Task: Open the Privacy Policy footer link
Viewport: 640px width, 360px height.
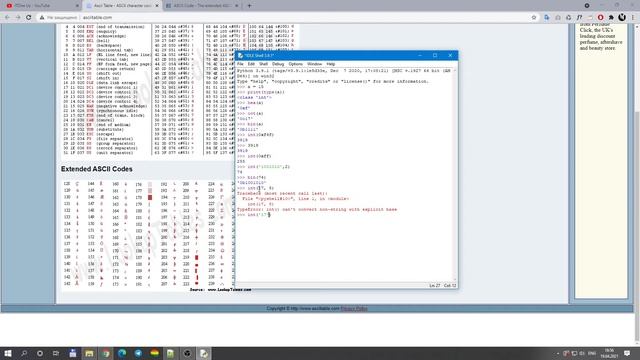Action: 354,309
